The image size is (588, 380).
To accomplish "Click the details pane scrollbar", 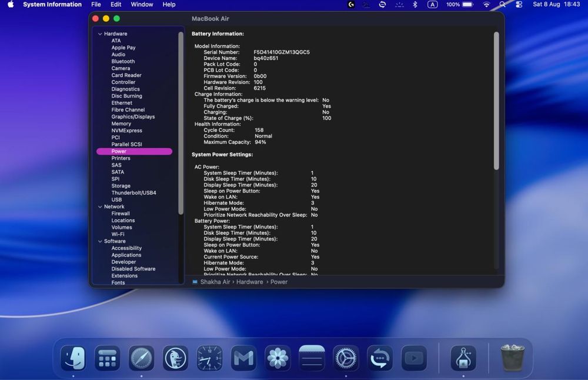I will coord(496,101).
